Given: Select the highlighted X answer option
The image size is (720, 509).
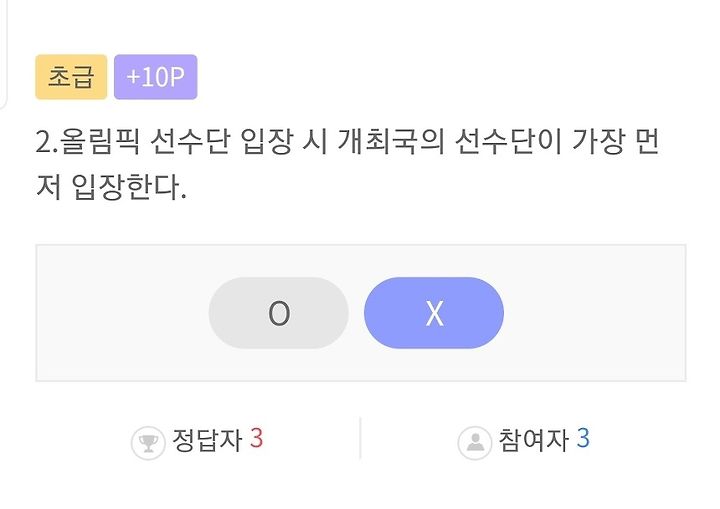Looking at the screenshot, I should (434, 313).
